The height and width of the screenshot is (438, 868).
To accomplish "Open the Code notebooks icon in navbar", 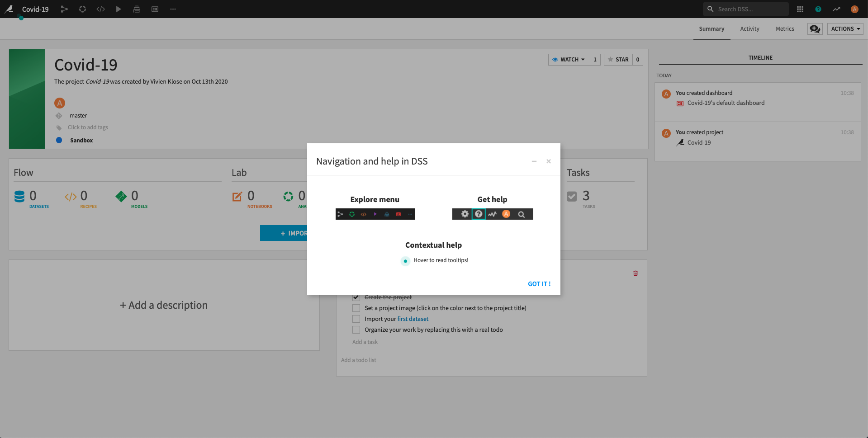I will [x=100, y=9].
